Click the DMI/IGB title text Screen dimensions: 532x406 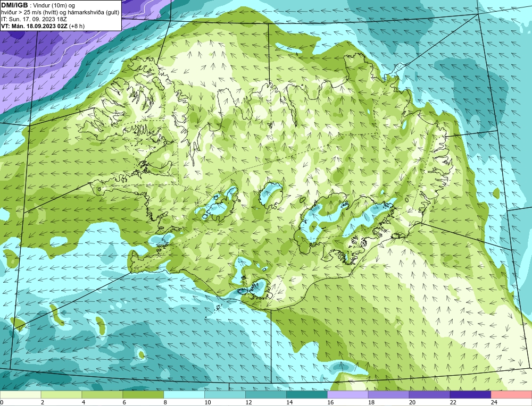(14, 5)
